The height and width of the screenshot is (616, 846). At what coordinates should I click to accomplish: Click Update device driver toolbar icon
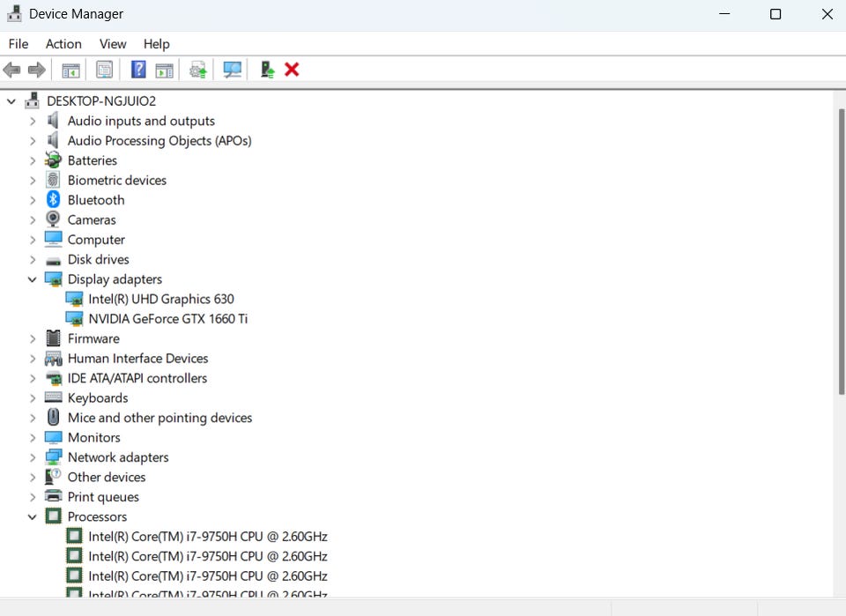tap(198, 70)
